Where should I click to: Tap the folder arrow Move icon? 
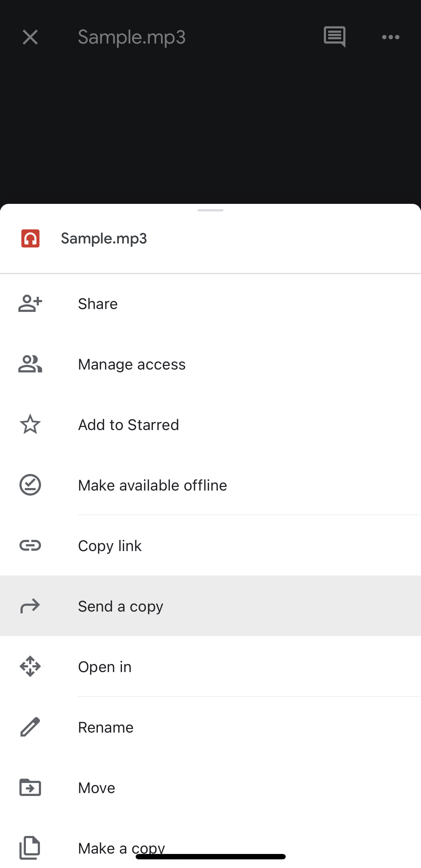click(30, 787)
